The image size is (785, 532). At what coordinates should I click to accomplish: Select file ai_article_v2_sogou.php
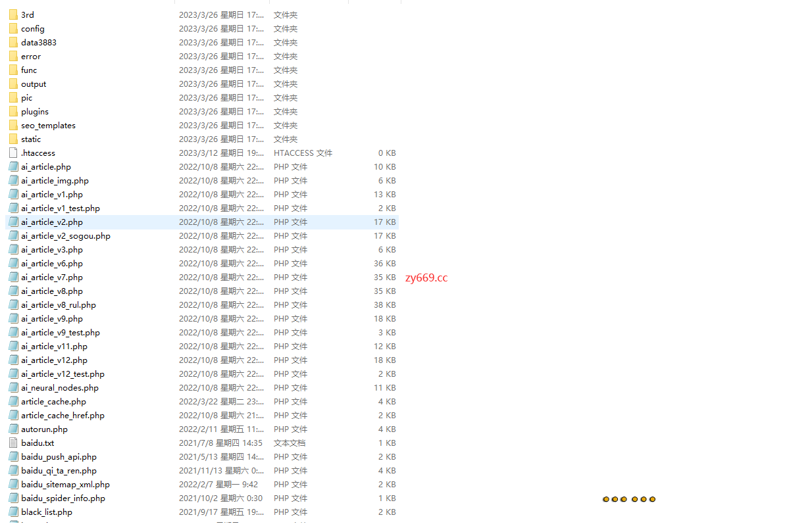point(65,236)
